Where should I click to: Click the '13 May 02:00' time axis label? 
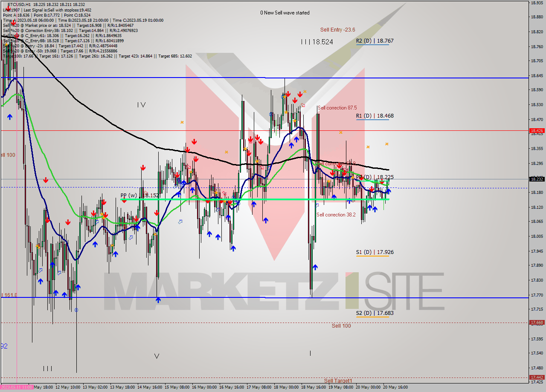pos(96,387)
